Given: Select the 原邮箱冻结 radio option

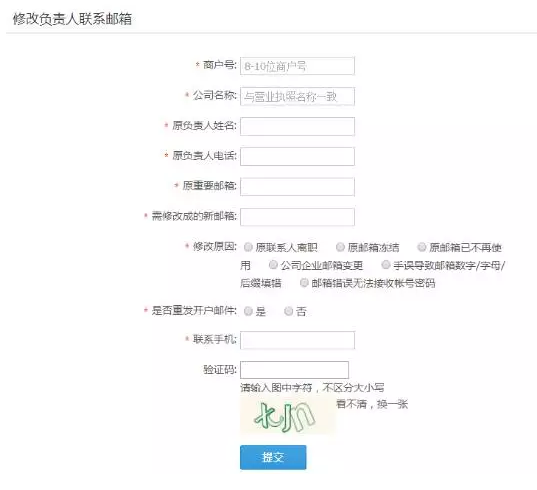Looking at the screenshot, I should (340, 247).
